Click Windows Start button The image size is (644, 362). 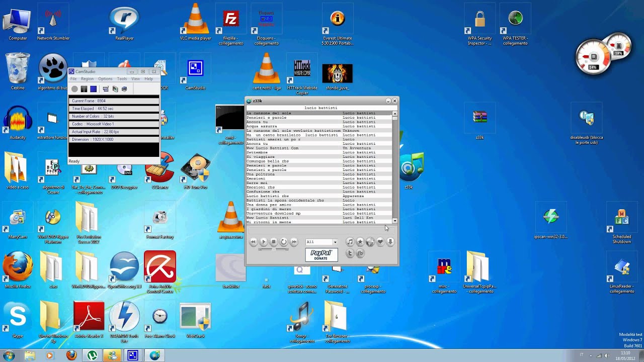(9, 355)
